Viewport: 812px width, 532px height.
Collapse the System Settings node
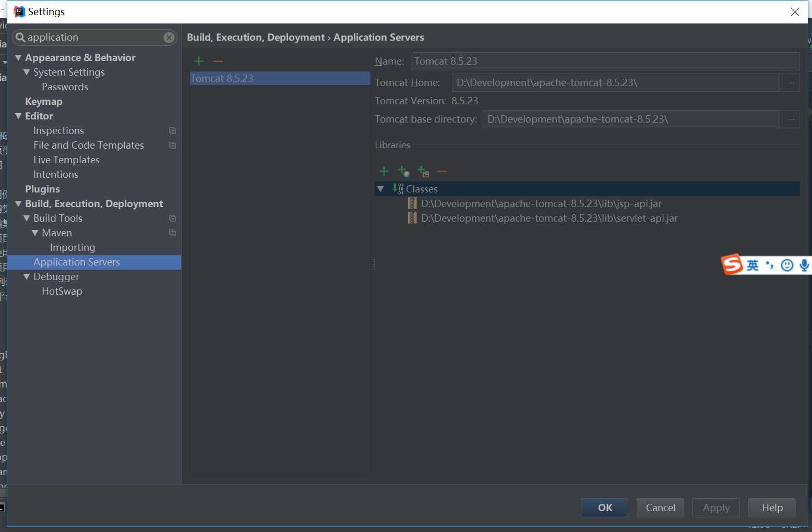(x=27, y=72)
